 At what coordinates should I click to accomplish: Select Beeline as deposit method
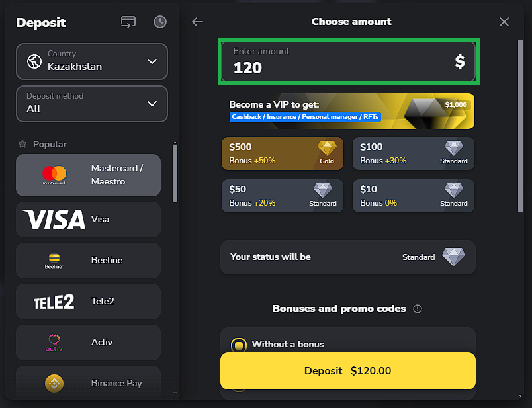click(x=88, y=261)
